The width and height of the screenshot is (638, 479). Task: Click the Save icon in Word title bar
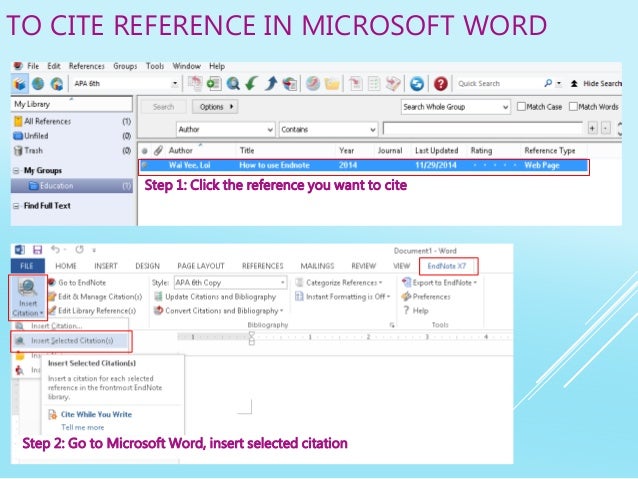[x=37, y=250]
